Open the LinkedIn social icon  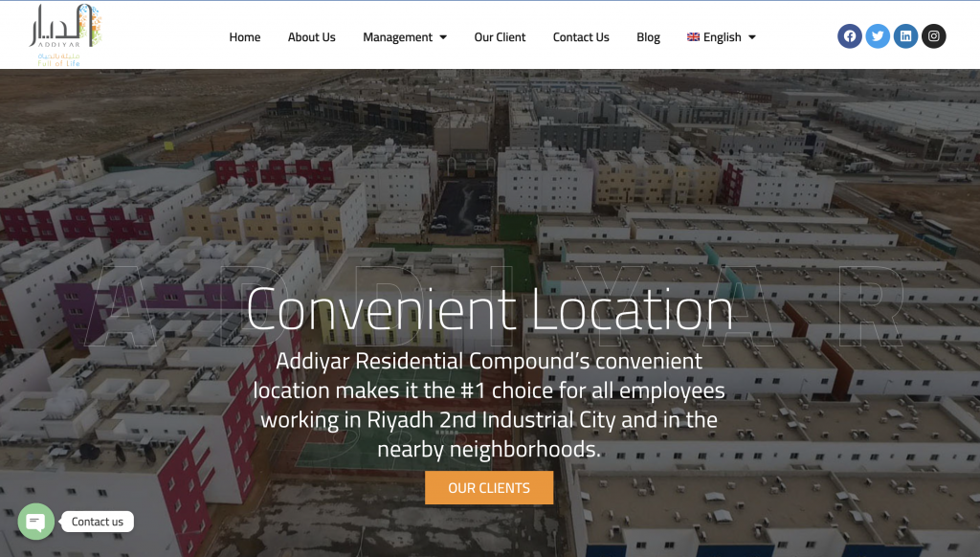click(905, 36)
